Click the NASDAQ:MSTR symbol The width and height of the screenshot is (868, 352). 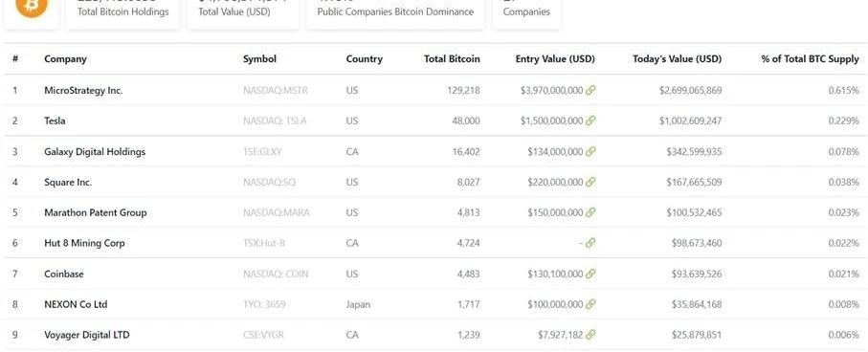(x=275, y=90)
